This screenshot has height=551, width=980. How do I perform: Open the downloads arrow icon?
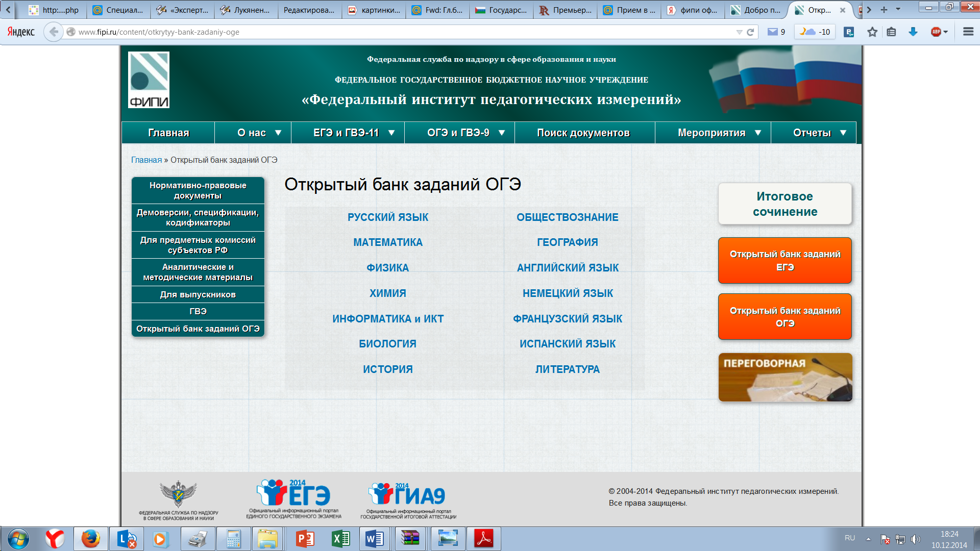click(x=913, y=32)
